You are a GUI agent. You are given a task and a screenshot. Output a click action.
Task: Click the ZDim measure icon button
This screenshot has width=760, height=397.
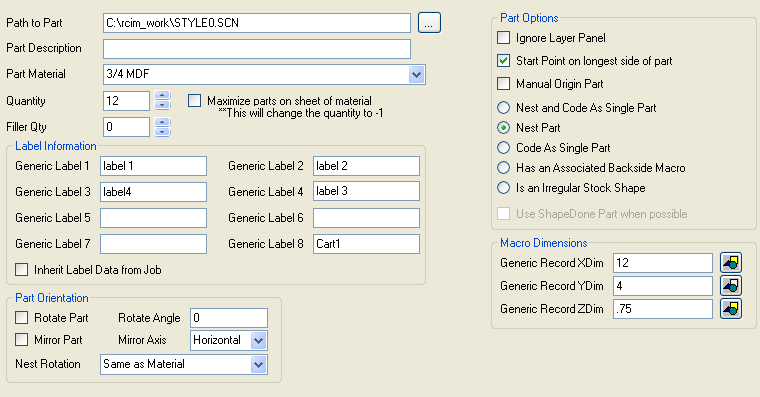tap(730, 308)
